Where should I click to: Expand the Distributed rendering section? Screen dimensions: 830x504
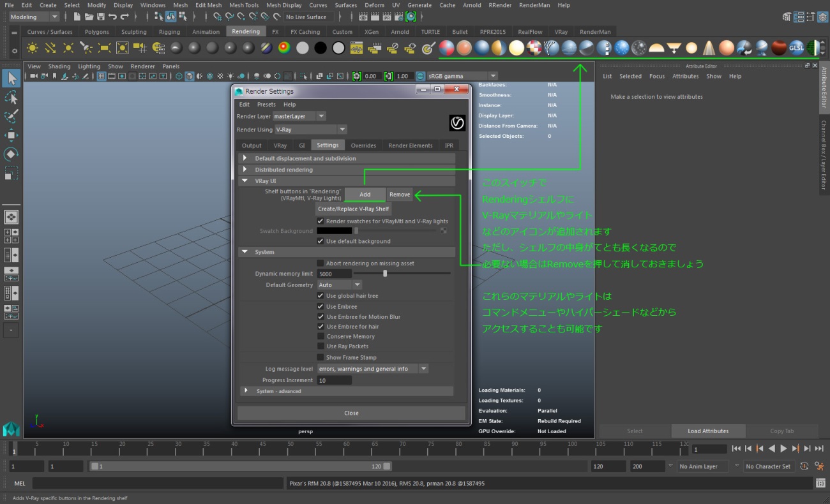tap(346, 170)
